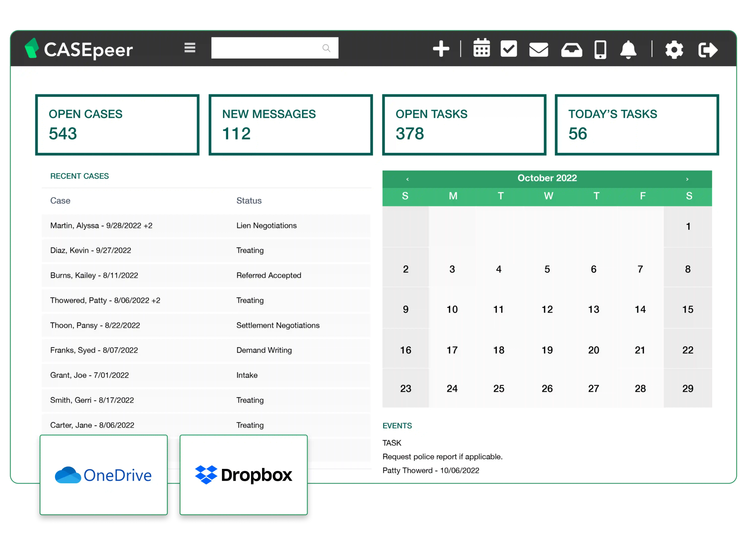This screenshot has width=747, height=560.
Task: Open the mobile app icon in toolbar
Action: [x=600, y=49]
